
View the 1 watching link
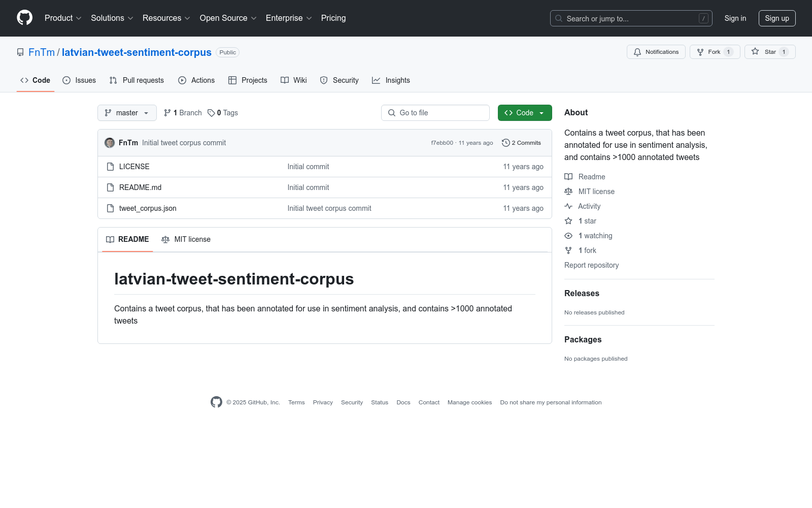pos(589,236)
